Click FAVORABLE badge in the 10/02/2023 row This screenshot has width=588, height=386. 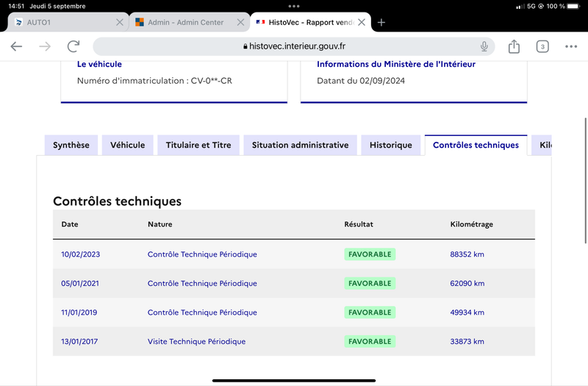(370, 254)
